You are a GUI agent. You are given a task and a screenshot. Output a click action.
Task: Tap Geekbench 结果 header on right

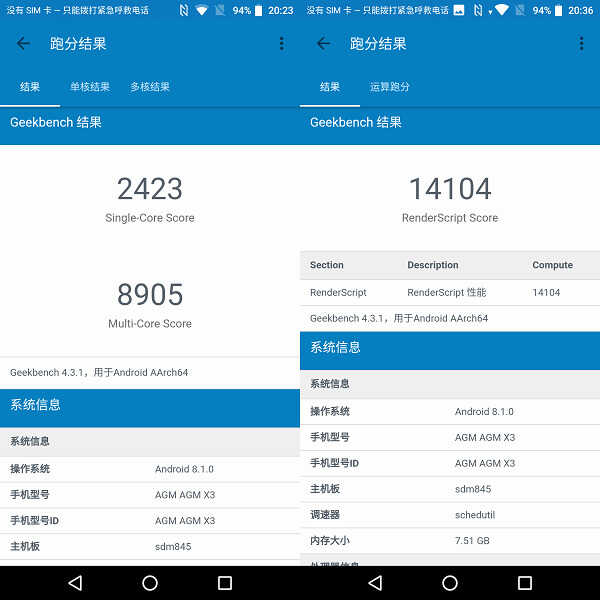click(x=356, y=122)
